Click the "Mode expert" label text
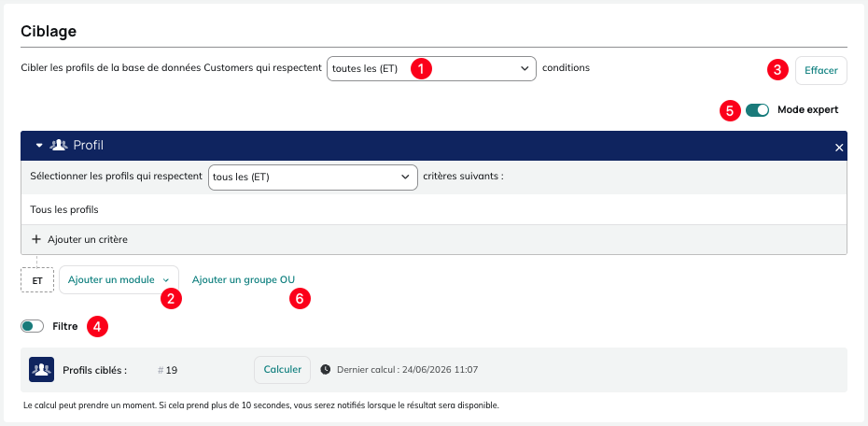868x426 pixels. (x=807, y=109)
